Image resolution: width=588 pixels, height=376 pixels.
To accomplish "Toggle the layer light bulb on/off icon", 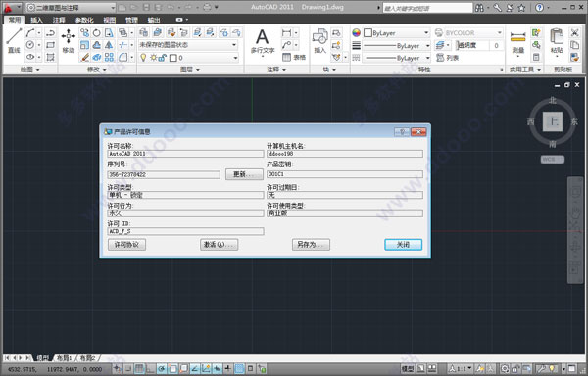I will (x=143, y=58).
